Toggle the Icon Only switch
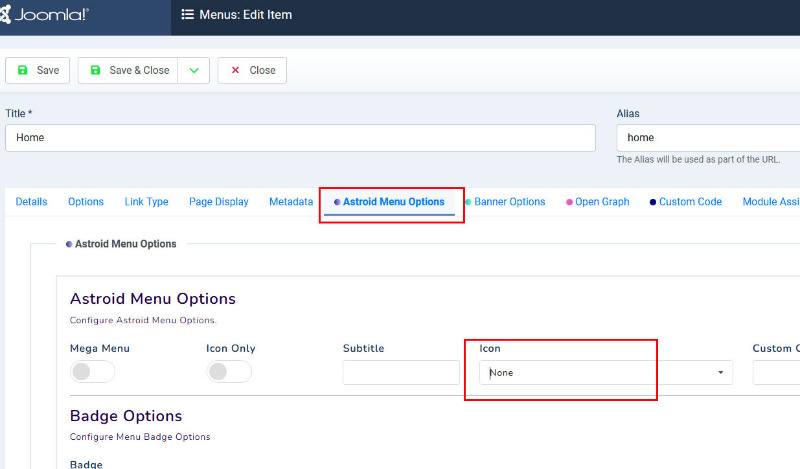The image size is (800, 469). tap(229, 372)
